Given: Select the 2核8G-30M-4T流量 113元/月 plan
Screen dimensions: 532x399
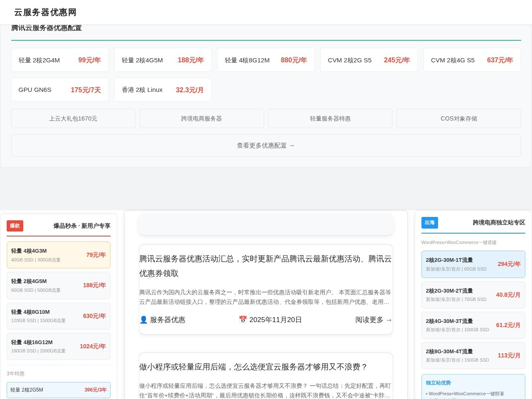Looking at the screenshot, I should point(473,355).
